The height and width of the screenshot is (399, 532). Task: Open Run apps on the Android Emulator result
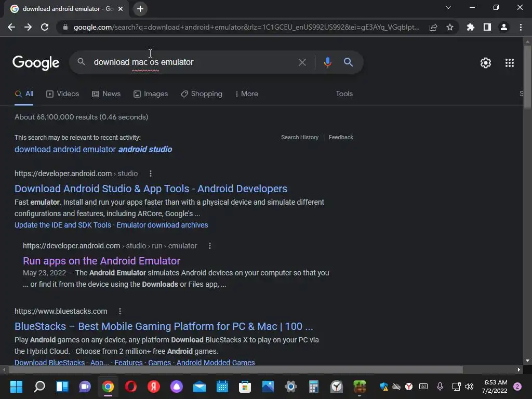point(101,261)
